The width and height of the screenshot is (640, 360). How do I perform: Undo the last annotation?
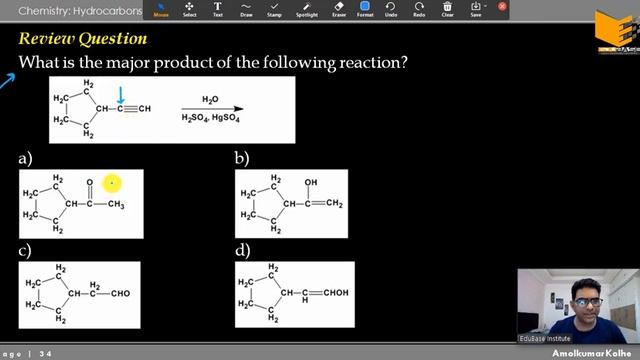pyautogui.click(x=391, y=9)
